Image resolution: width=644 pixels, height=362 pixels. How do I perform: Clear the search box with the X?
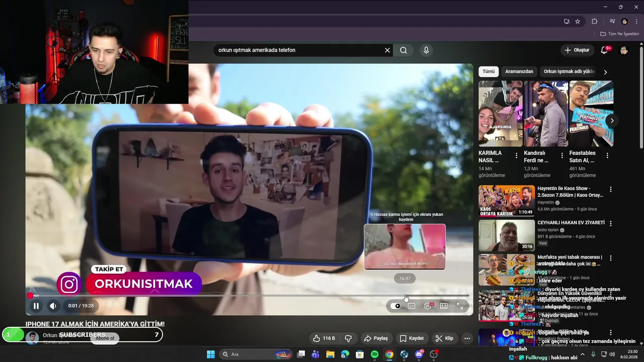click(387, 50)
